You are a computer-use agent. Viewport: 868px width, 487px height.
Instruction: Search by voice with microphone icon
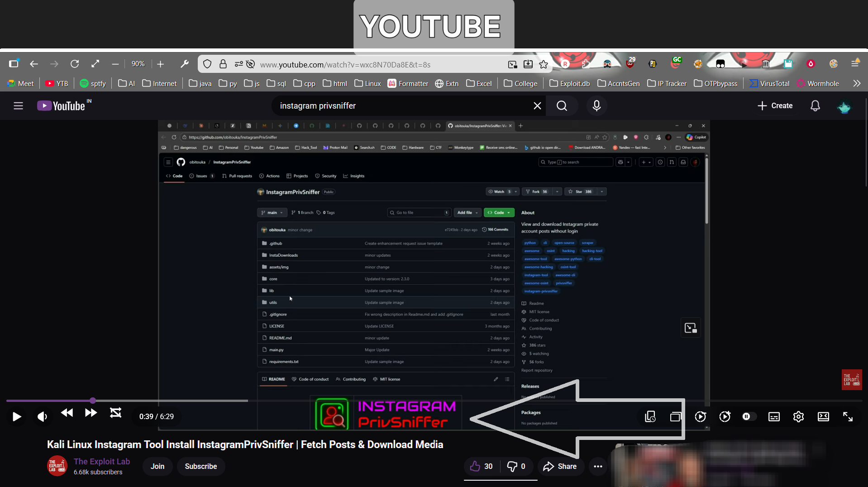click(x=596, y=105)
